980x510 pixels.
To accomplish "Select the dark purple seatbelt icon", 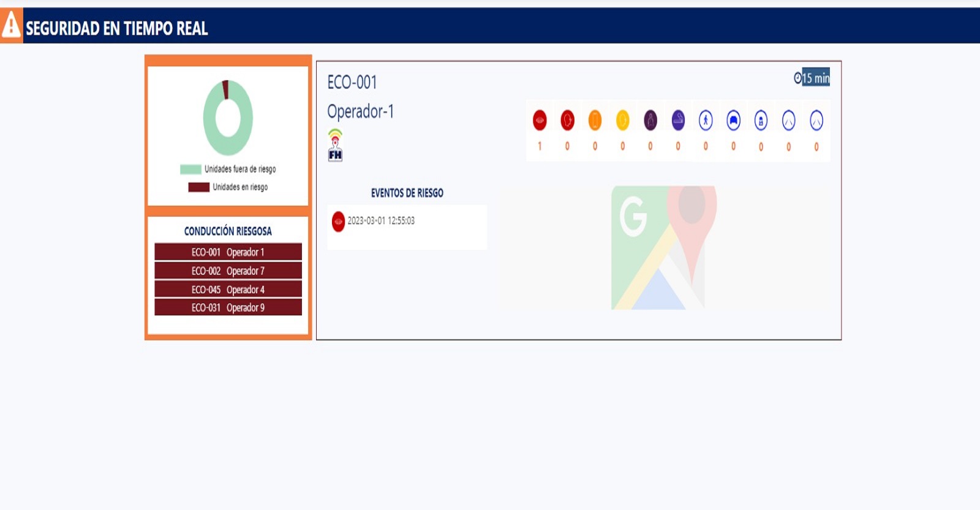I will 650,120.
